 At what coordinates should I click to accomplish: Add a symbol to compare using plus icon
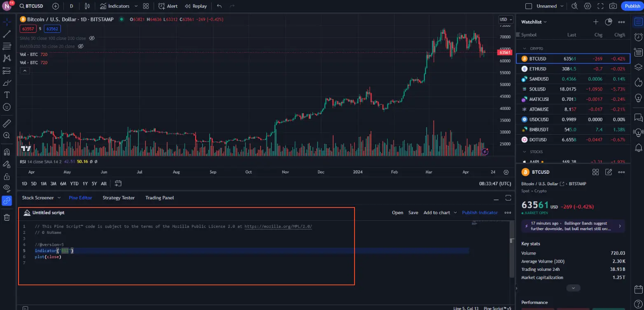pyautogui.click(x=56, y=6)
